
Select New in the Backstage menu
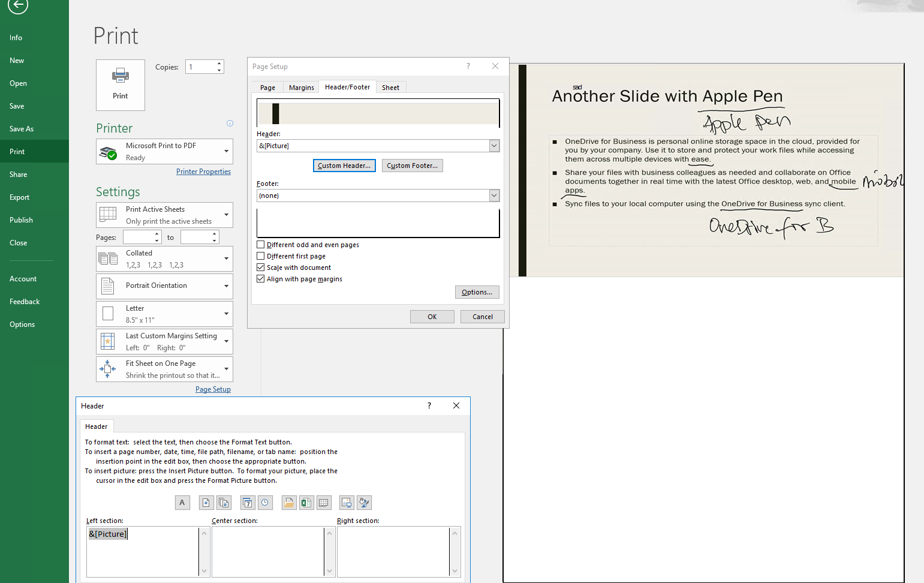point(34,61)
